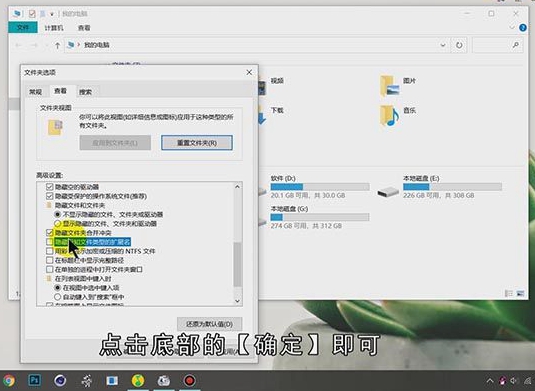The image size is (535, 391).
Task: Switch to the 搜索 tab
Action: point(85,92)
